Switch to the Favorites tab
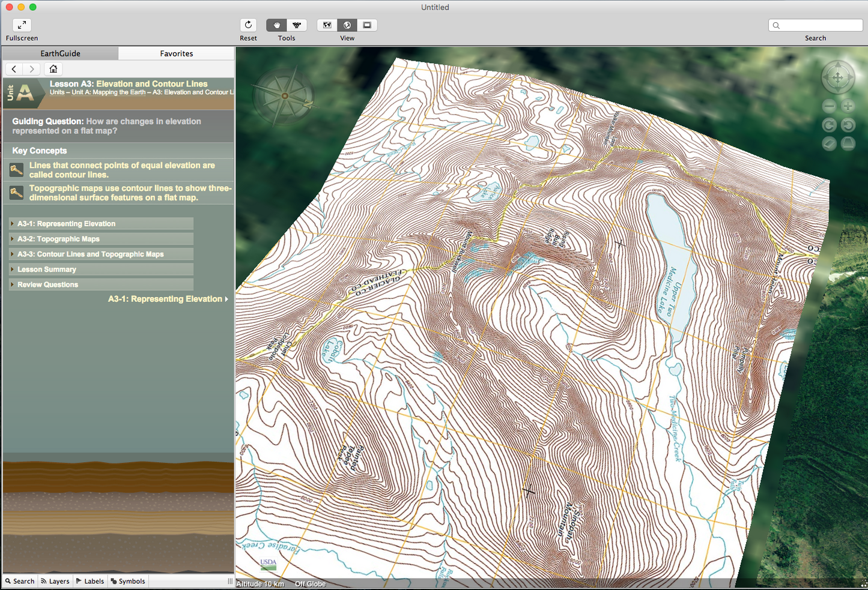This screenshot has height=590, width=868. pos(176,53)
